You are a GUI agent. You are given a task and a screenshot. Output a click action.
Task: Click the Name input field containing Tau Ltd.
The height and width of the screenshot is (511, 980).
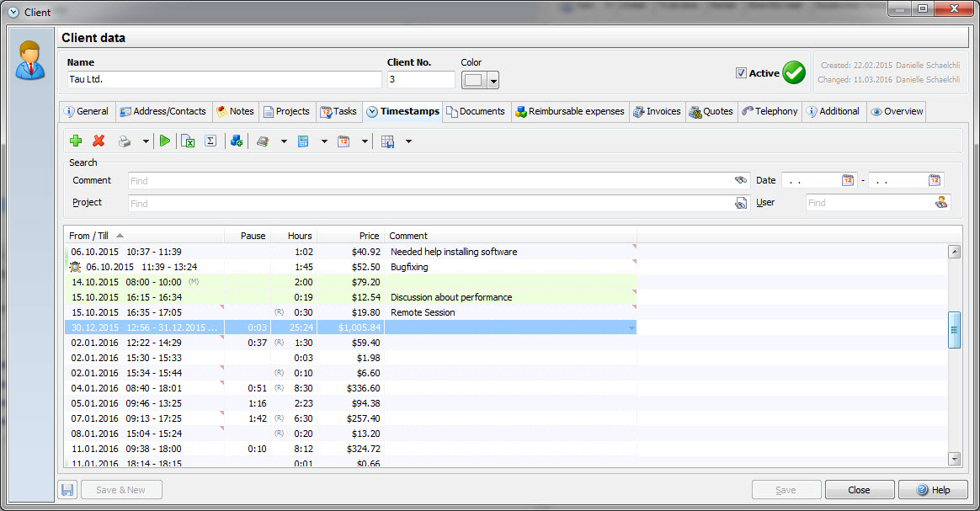point(224,79)
